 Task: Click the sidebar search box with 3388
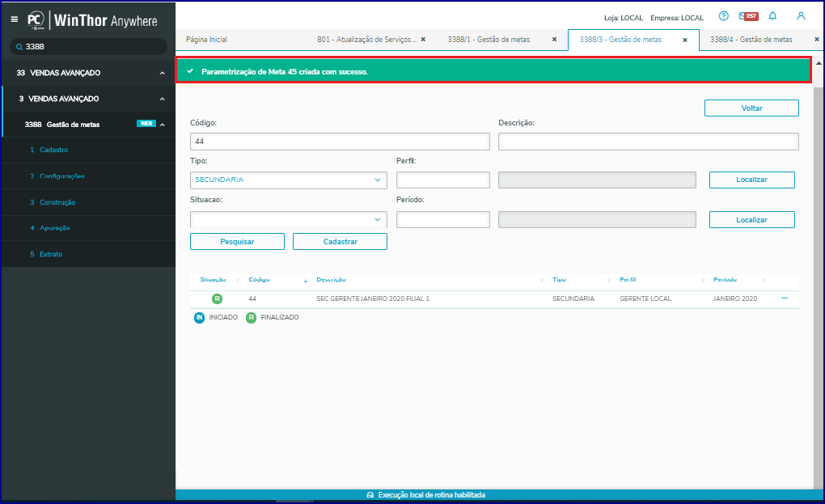(x=88, y=47)
